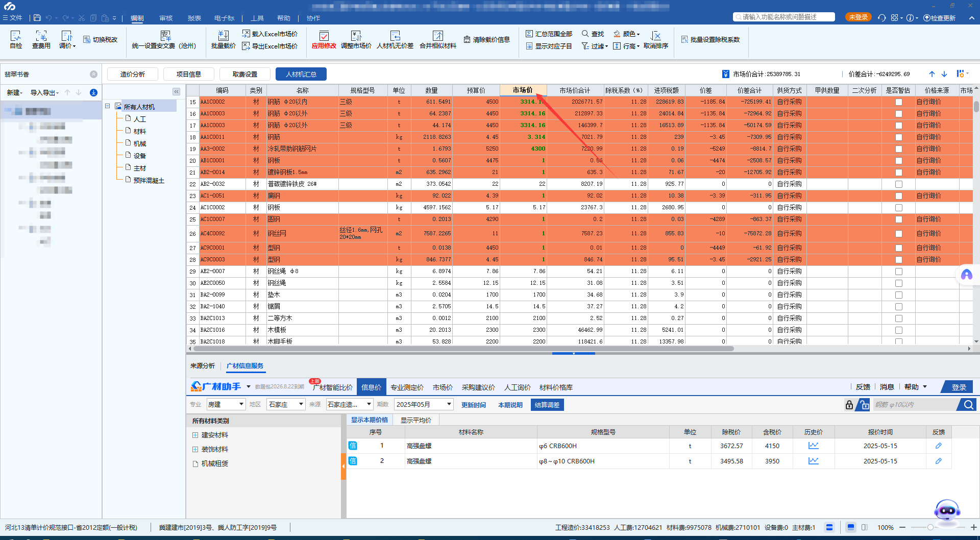Select 材料 in the 所有人材机 tree
The width and height of the screenshot is (980, 540).
[140, 131]
